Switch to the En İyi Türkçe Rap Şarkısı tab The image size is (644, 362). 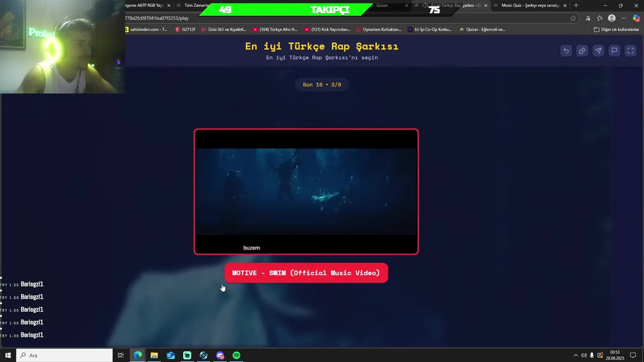451,6
